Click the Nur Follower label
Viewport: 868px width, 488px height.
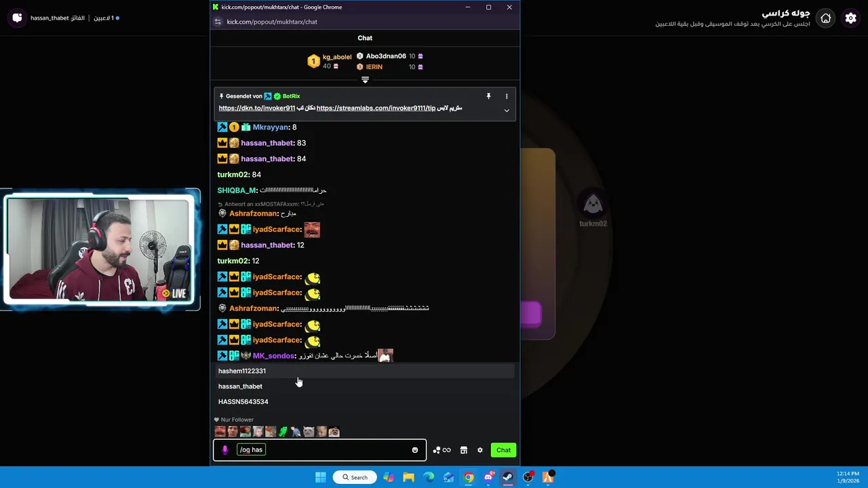(x=237, y=420)
